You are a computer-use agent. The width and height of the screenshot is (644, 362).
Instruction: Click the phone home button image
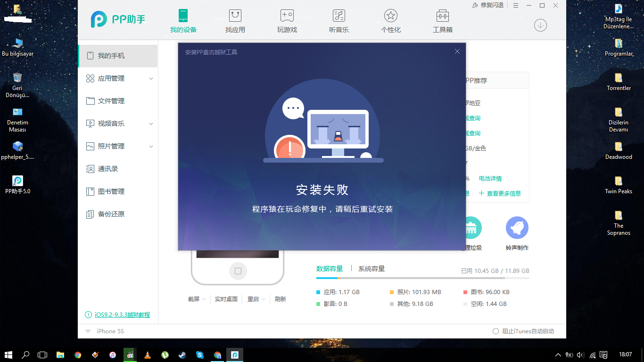238,271
